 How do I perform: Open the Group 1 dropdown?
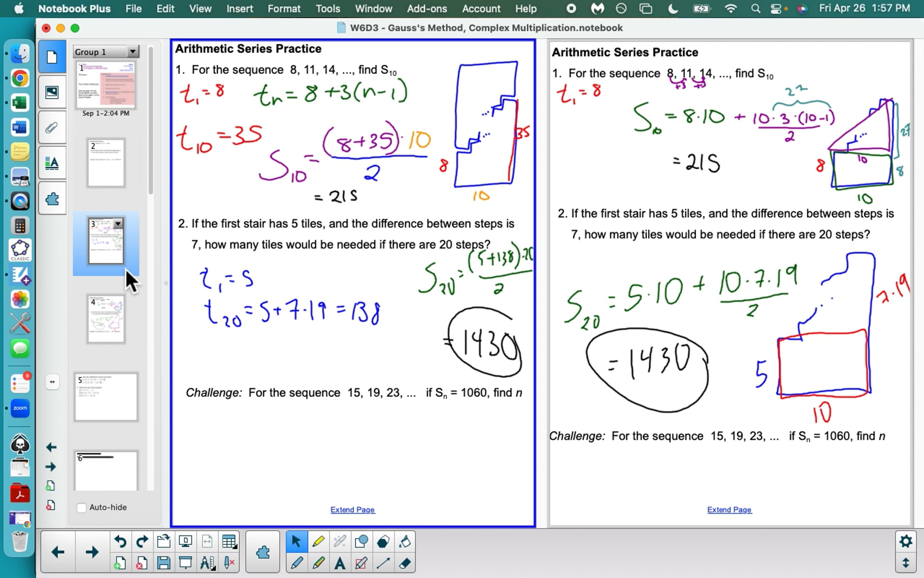pyautogui.click(x=132, y=51)
